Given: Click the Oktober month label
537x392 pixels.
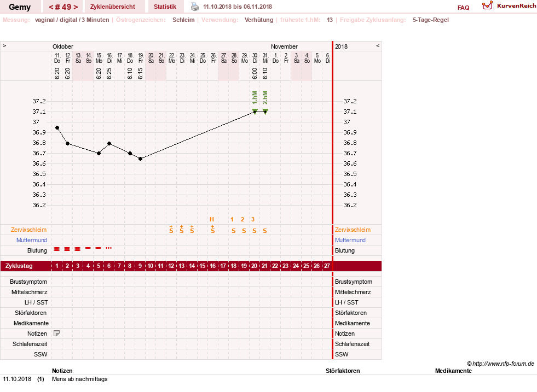Looking at the screenshot, I should (62, 46).
